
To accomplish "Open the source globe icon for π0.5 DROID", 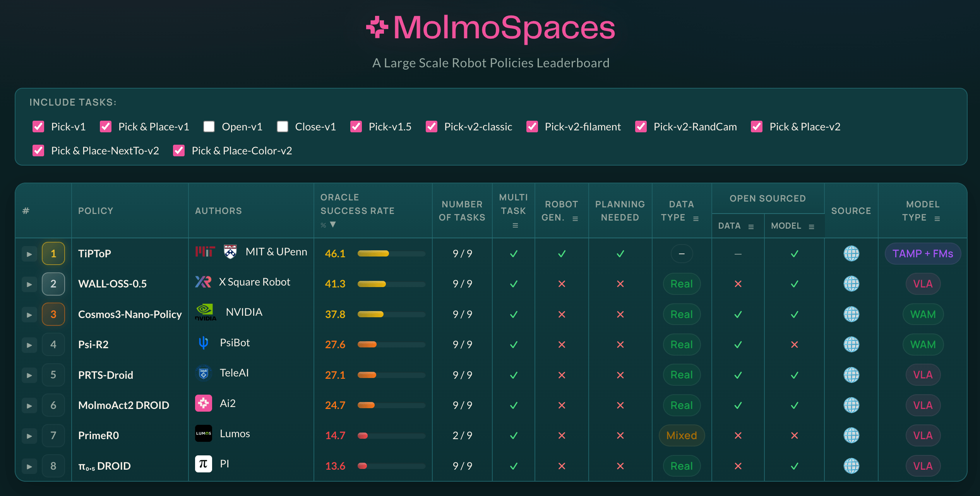I will pos(851,466).
